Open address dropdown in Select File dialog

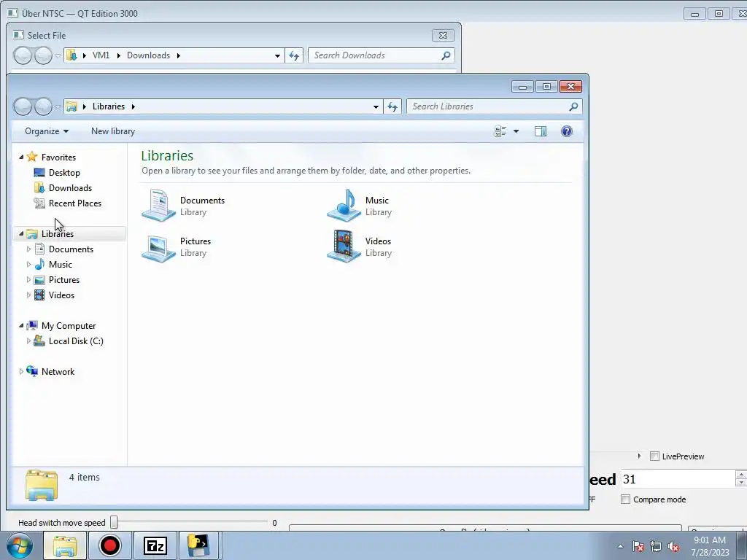[277, 55]
